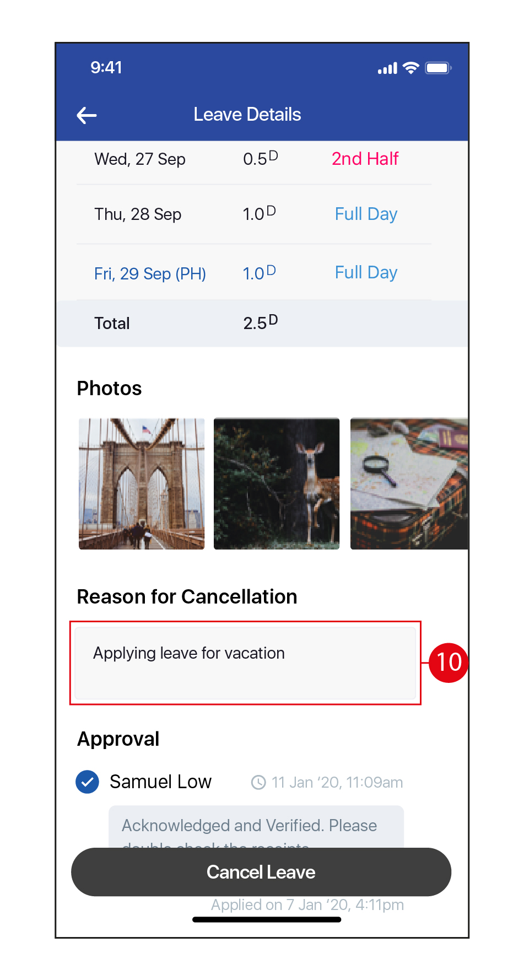The width and height of the screenshot is (524, 980).
Task: Tap the cellular signal bars icon
Action: coord(387,68)
